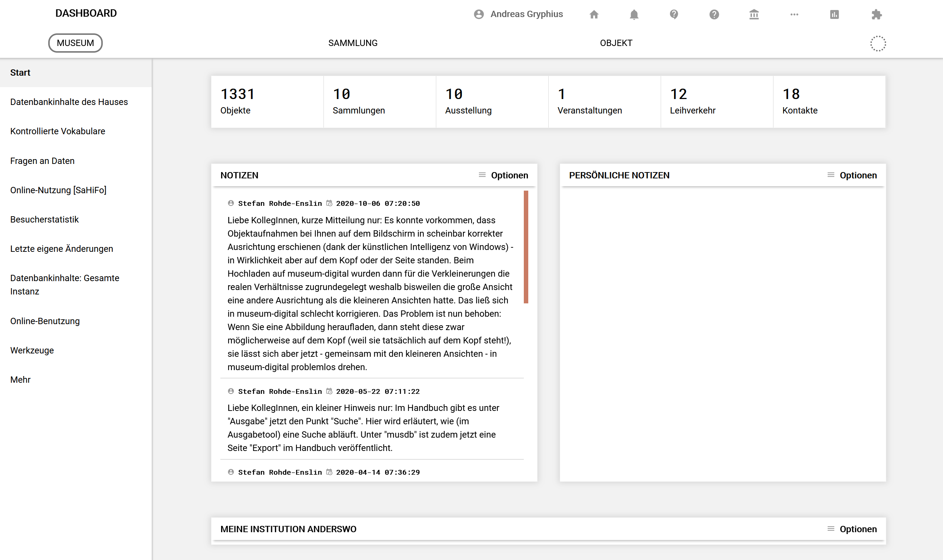Open the 1331 Objekte tile
Screen dimensions: 943x560
click(267, 102)
